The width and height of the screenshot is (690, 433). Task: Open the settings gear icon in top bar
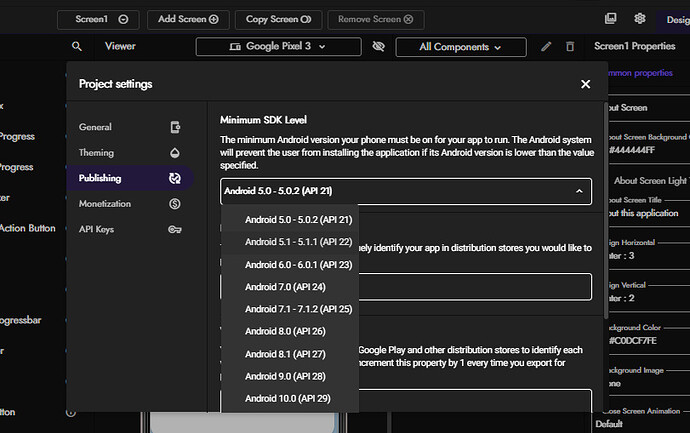pyautogui.click(x=639, y=18)
